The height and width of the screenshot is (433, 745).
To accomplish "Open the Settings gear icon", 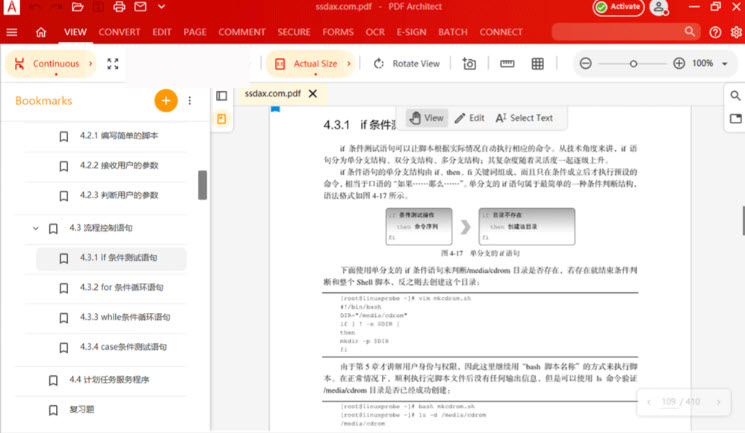I will (x=736, y=32).
